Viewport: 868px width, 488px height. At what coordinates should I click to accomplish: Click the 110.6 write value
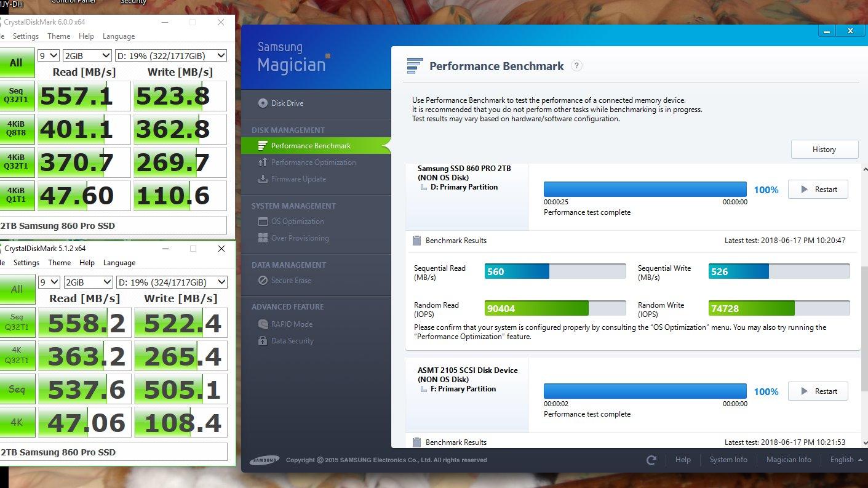180,196
